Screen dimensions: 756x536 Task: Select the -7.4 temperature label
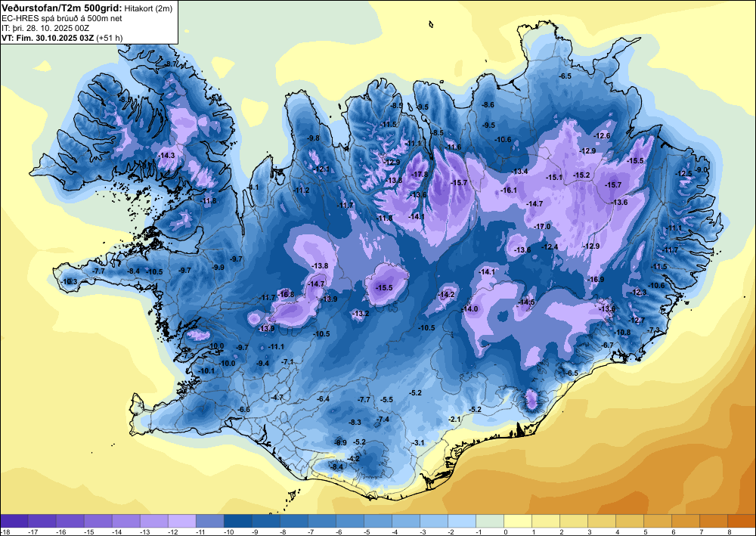point(383,420)
